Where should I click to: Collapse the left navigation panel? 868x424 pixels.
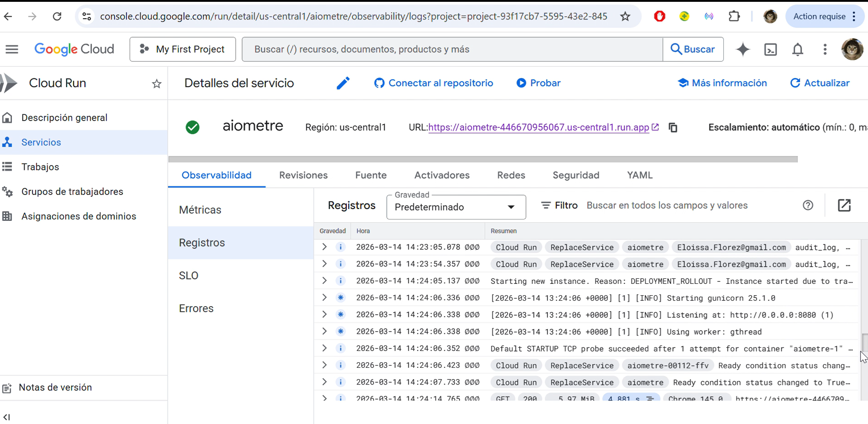(7, 417)
